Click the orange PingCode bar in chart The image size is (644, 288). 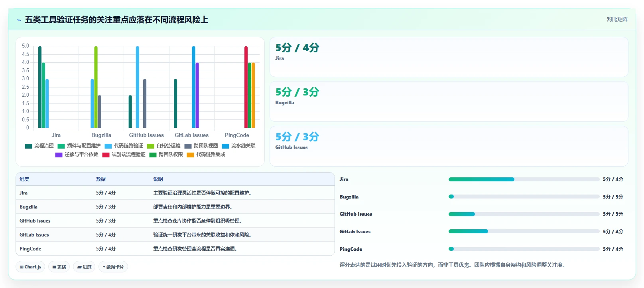click(253, 95)
